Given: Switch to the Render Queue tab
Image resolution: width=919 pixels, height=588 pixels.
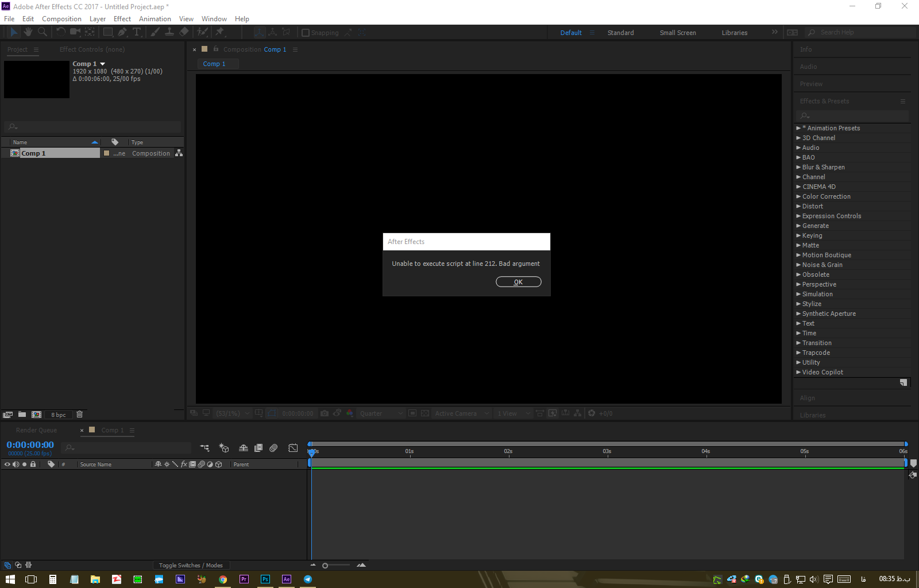Looking at the screenshot, I should [36, 430].
